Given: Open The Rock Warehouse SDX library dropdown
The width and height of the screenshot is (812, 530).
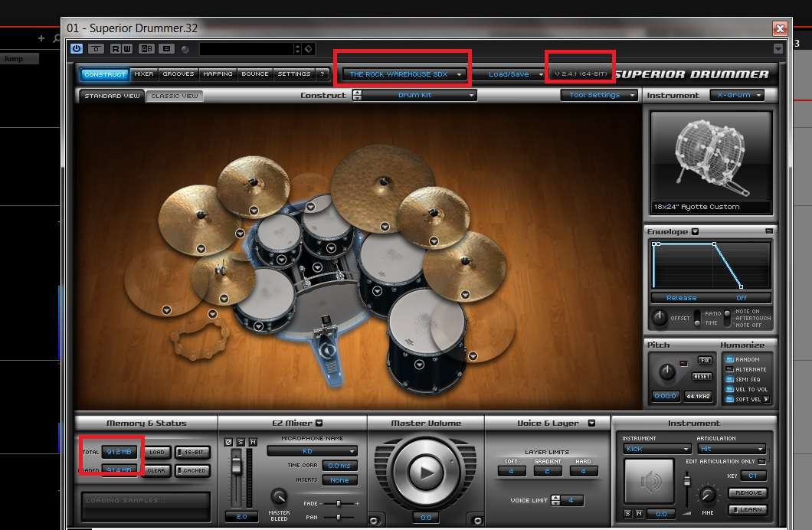Looking at the screenshot, I should pos(404,74).
